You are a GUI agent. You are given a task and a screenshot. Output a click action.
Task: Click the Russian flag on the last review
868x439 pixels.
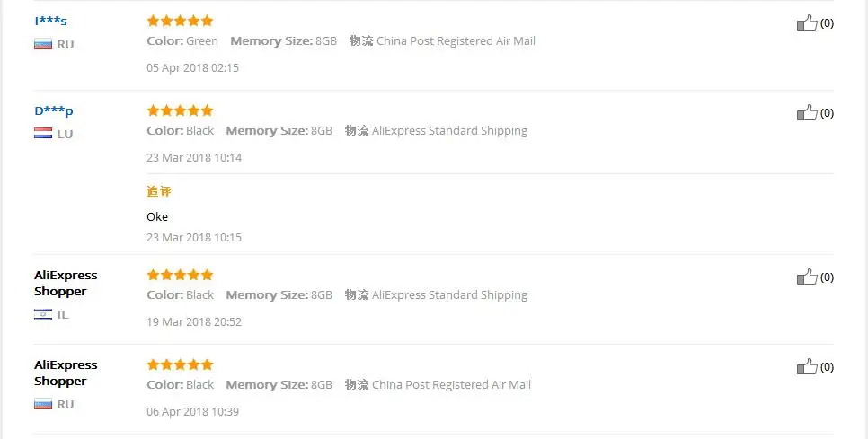tap(42, 404)
